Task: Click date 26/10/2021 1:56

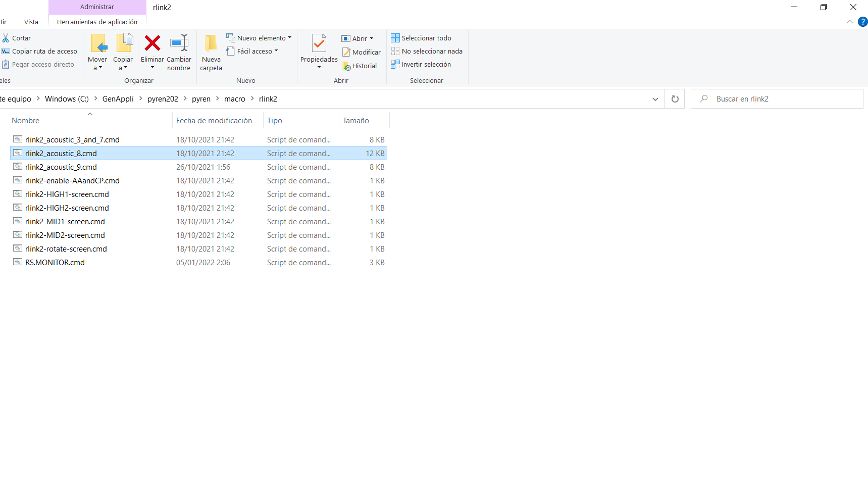Action: point(203,167)
